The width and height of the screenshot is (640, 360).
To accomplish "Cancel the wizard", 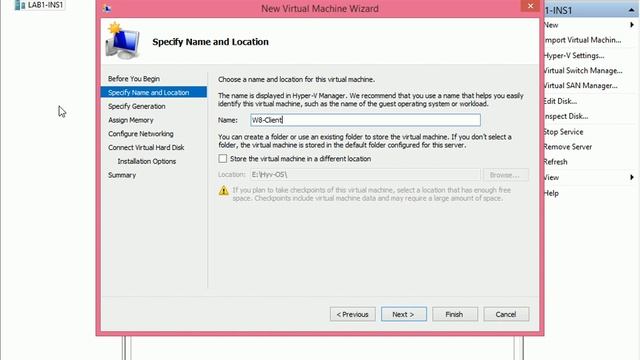I will tap(506, 314).
